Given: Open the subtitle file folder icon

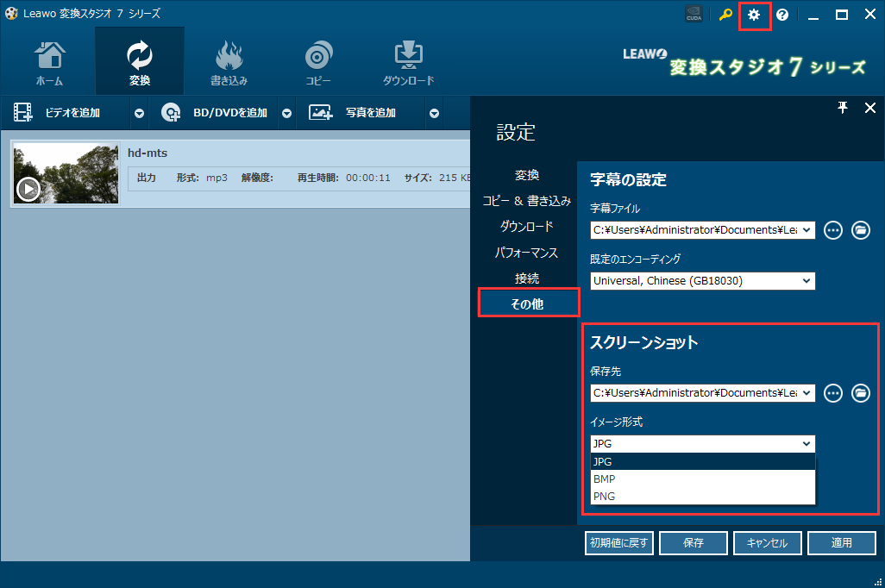Looking at the screenshot, I should tap(860, 229).
